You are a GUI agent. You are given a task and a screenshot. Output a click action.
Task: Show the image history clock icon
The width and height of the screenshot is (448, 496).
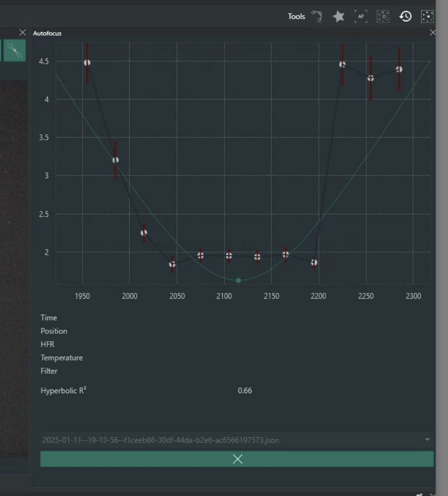[x=405, y=16]
